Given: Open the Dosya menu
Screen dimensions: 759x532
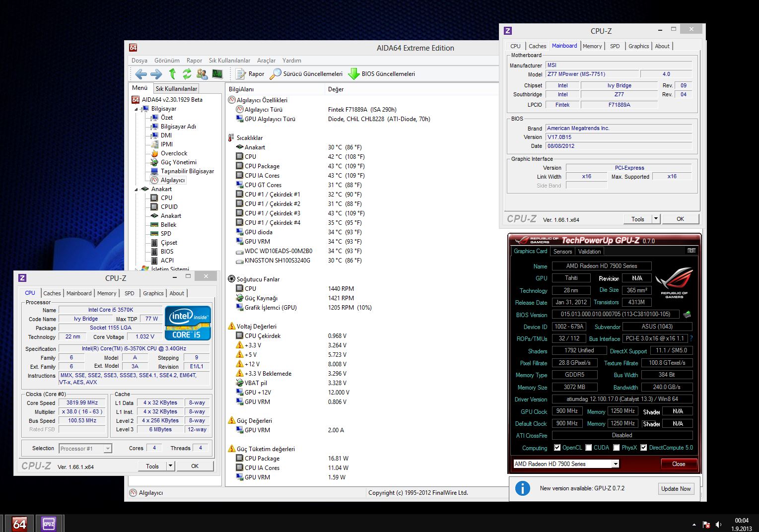Looking at the screenshot, I should 139,61.
